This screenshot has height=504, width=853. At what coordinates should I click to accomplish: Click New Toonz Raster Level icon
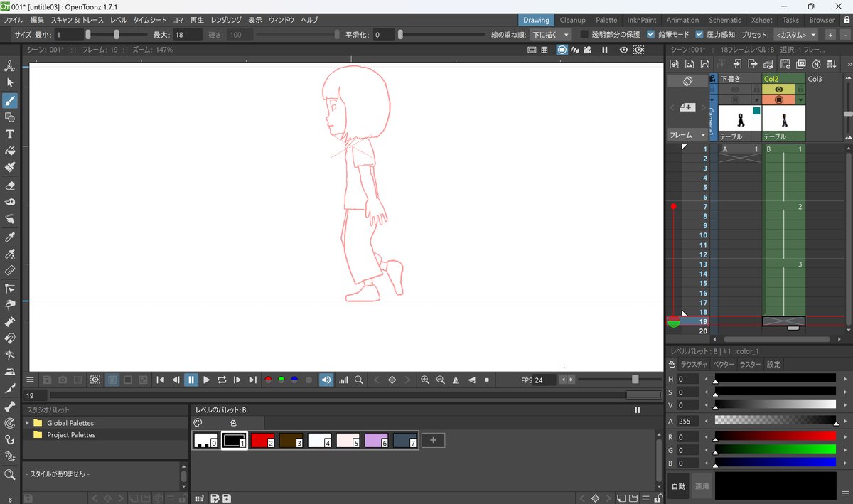(x=673, y=64)
